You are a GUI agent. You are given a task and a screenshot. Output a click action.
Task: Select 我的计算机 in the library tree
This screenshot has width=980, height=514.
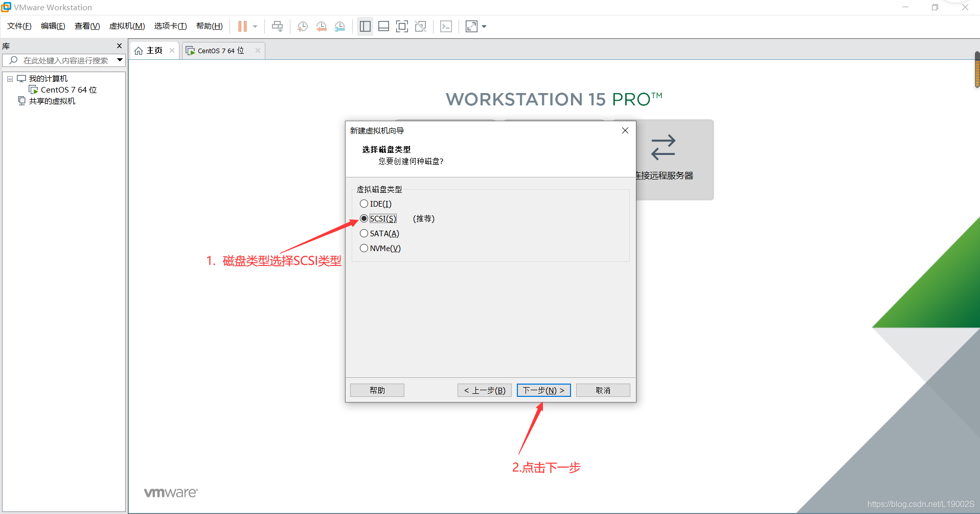point(48,79)
